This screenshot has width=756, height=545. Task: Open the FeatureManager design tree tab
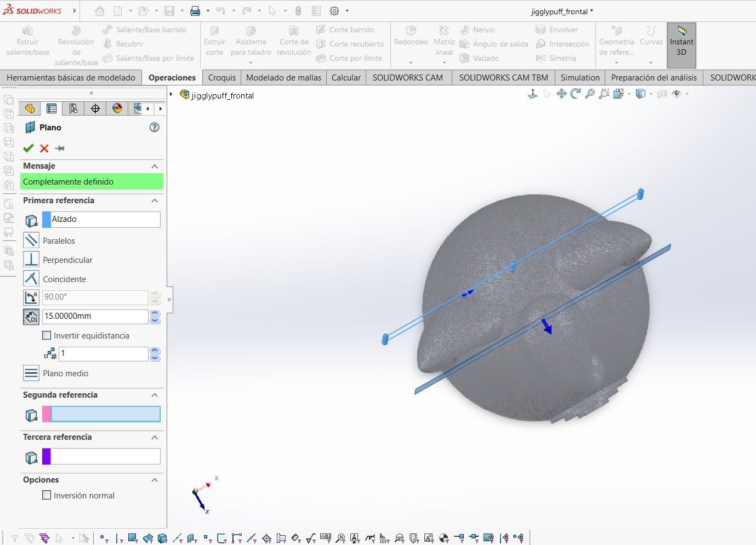pos(30,108)
